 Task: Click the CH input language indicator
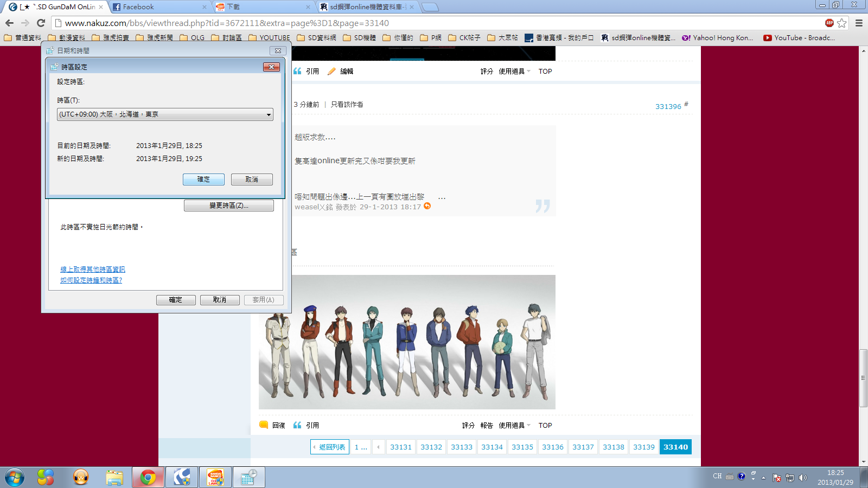(x=717, y=476)
